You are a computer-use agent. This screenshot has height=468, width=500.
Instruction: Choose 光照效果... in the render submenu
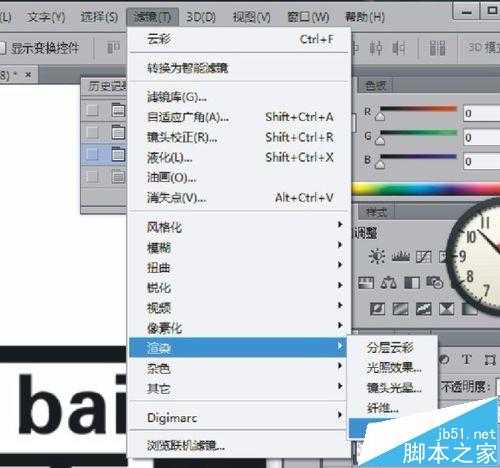pyautogui.click(x=392, y=368)
